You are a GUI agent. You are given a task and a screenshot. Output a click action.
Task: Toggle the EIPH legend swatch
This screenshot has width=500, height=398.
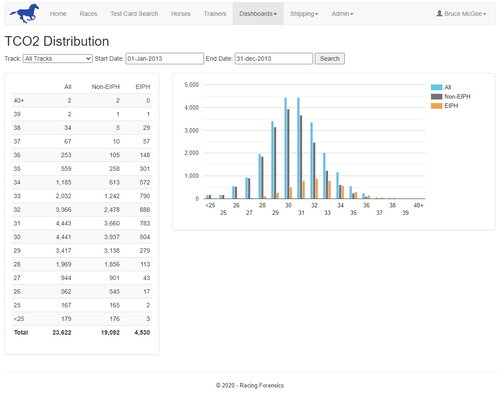coord(436,106)
